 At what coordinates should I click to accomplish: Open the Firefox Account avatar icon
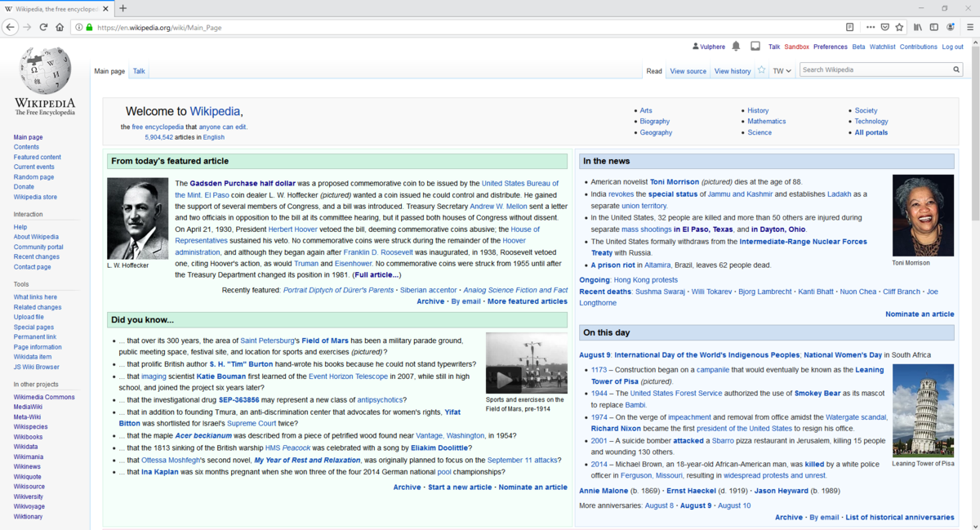(951, 27)
